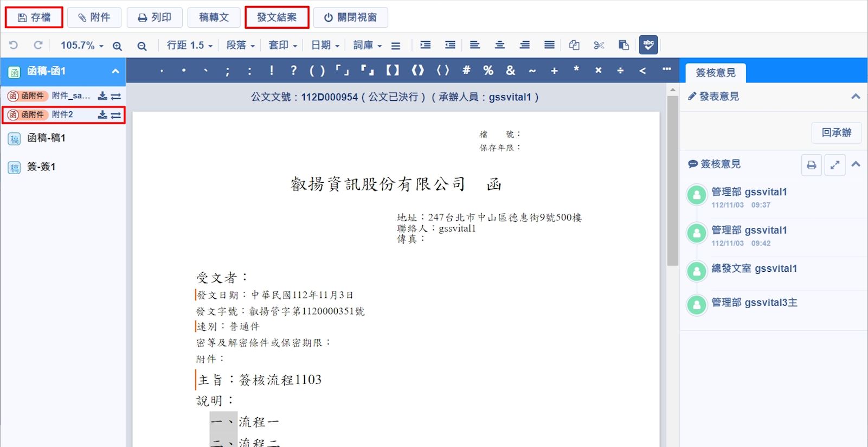Collapse the 函稿-函1 document section
Viewport: 868px width, 447px height.
pos(115,71)
